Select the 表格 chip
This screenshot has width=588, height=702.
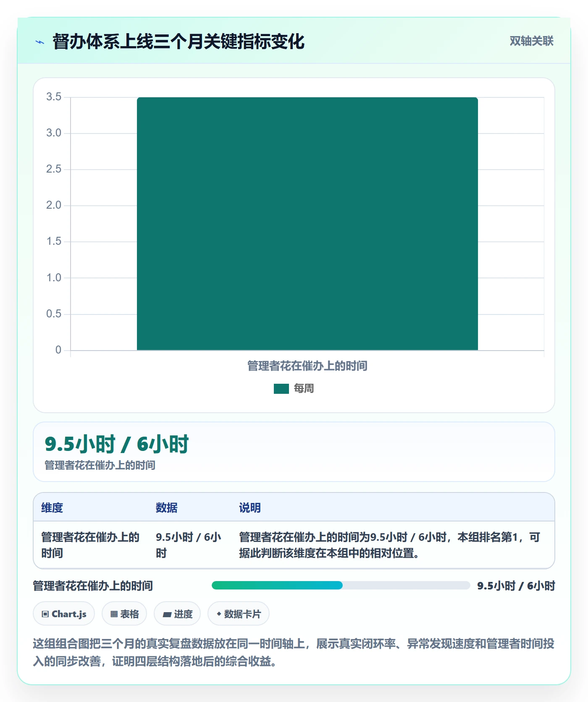124,614
